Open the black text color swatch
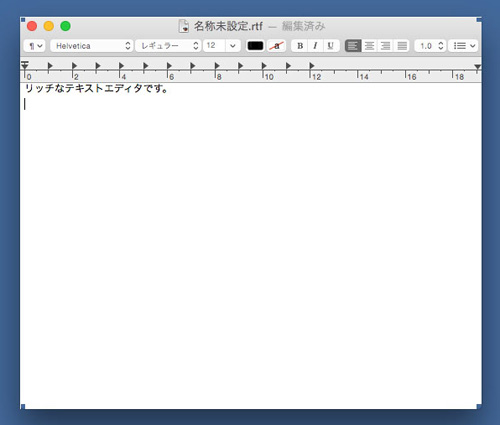 click(x=255, y=46)
